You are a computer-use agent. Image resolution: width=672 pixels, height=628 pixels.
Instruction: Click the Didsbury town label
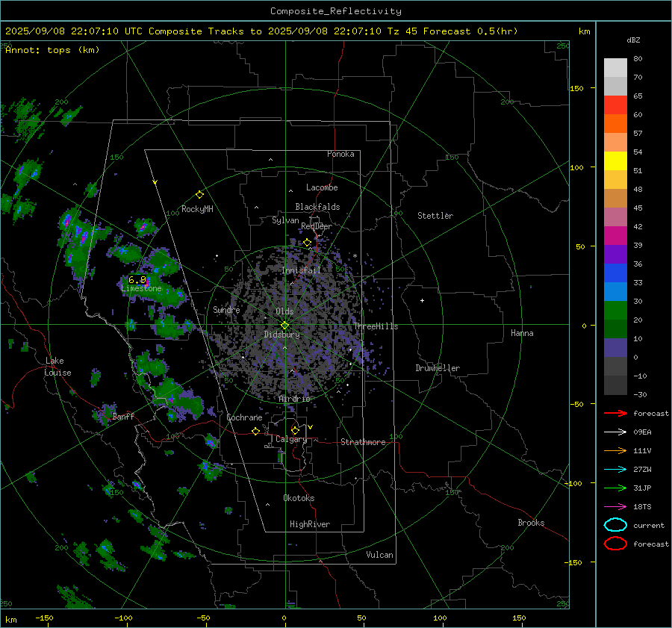282,335
